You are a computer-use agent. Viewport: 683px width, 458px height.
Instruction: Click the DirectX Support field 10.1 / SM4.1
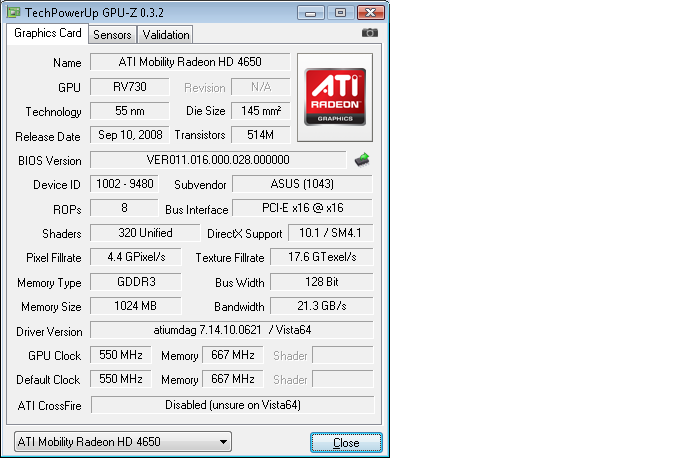pyautogui.click(x=331, y=233)
